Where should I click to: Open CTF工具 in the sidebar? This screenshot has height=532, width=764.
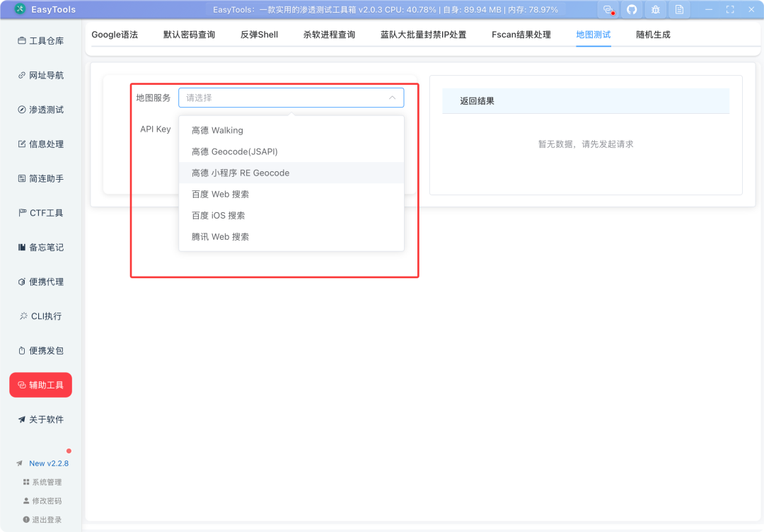pyautogui.click(x=41, y=213)
